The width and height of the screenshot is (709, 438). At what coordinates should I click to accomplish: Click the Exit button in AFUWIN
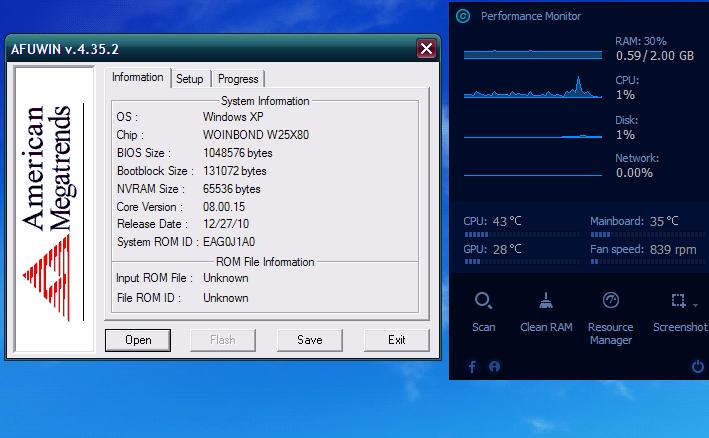tap(397, 340)
